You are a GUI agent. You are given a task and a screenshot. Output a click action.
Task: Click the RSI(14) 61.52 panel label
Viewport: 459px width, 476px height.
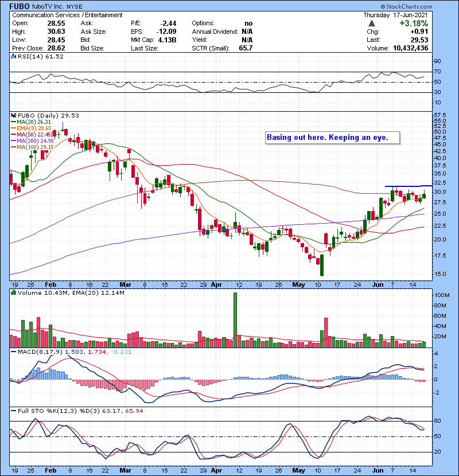(40, 56)
